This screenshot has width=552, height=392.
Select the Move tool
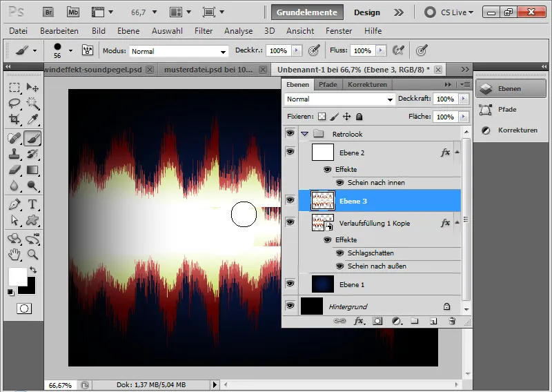[32, 88]
